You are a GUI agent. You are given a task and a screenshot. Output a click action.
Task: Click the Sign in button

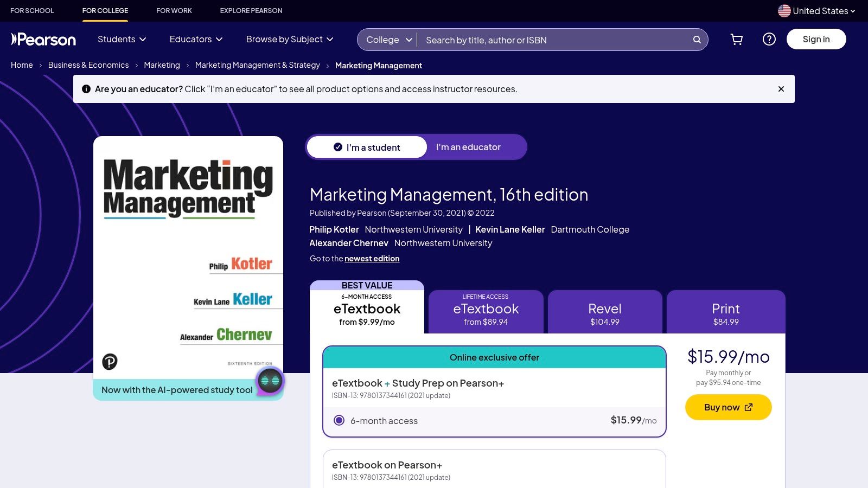(x=816, y=39)
